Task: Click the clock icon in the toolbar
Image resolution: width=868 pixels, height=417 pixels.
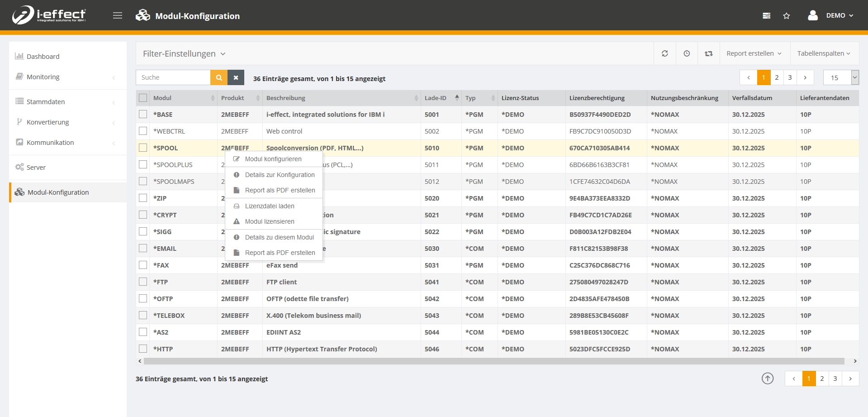Action: coord(686,53)
